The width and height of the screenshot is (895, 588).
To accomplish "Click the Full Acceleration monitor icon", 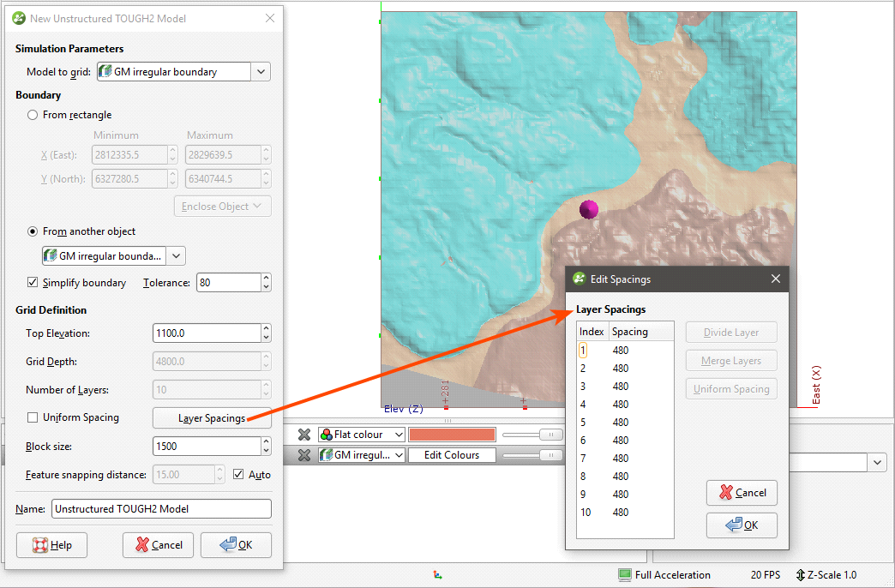I will 624,575.
